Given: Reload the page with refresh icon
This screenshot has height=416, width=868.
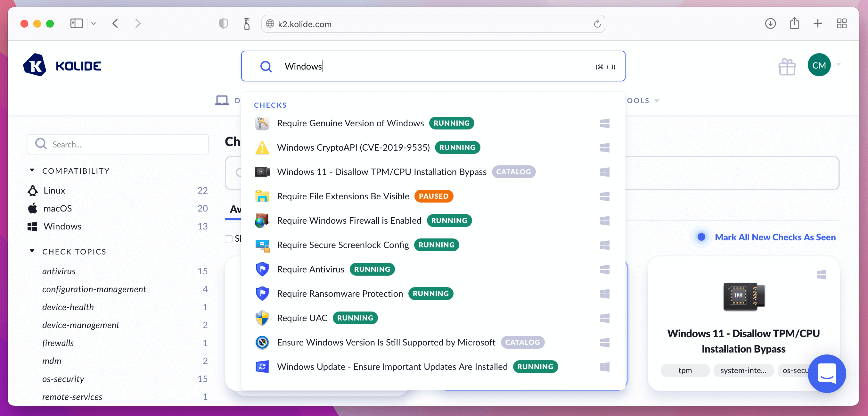Looking at the screenshot, I should tap(597, 24).
